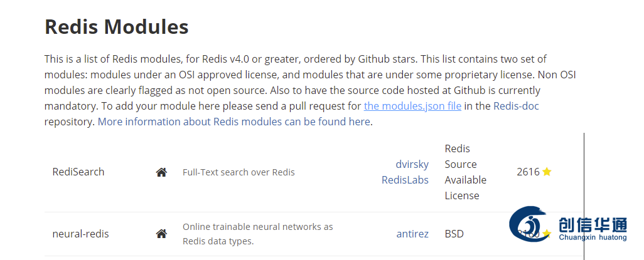Click the 2616 star count
This screenshot has width=644, height=260.
[528, 172]
